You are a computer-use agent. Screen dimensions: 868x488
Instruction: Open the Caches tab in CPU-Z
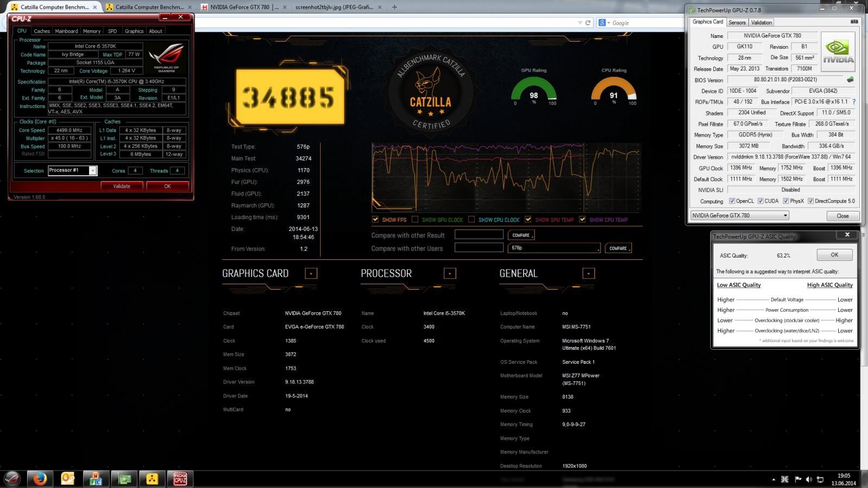click(x=42, y=31)
